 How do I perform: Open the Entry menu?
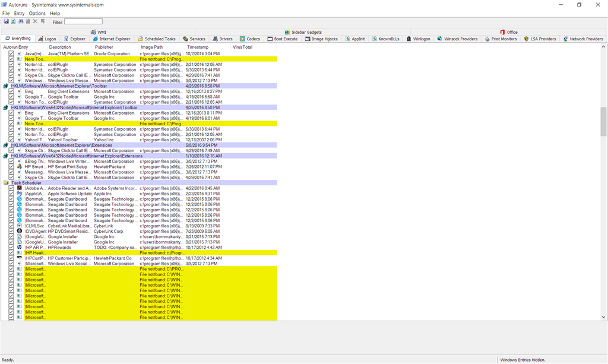pyautogui.click(x=19, y=13)
